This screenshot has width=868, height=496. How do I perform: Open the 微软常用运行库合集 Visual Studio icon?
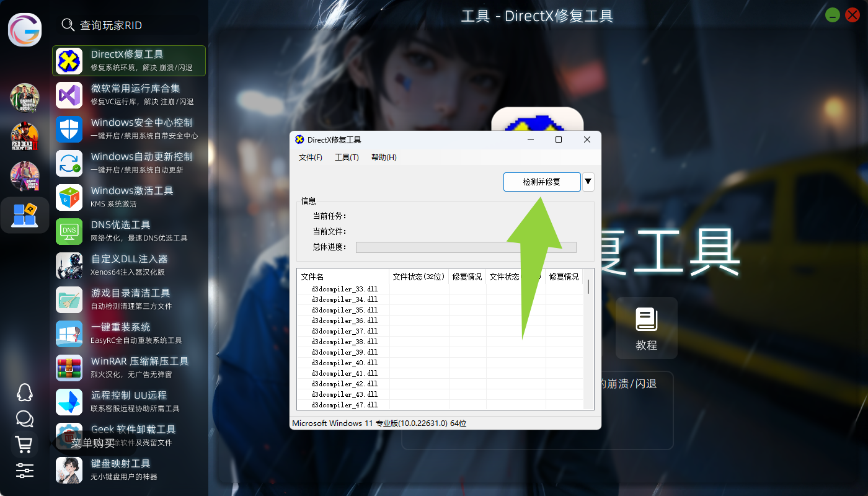tap(69, 95)
